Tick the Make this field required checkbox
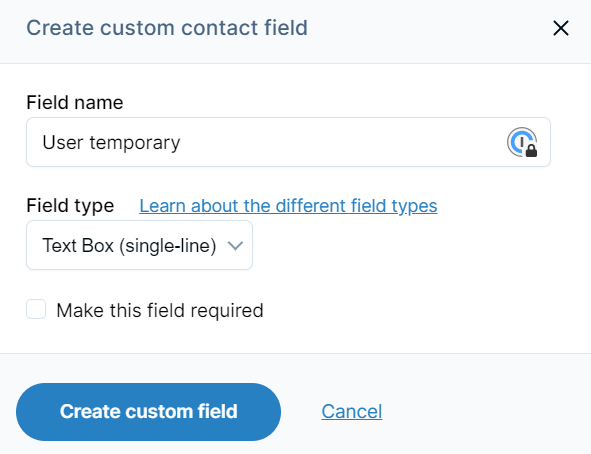The height and width of the screenshot is (454, 591). point(36,309)
